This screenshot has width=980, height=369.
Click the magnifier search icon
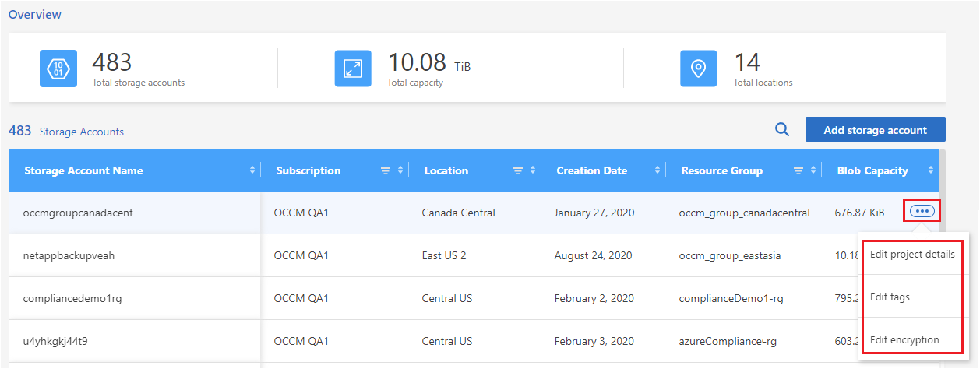point(782,130)
